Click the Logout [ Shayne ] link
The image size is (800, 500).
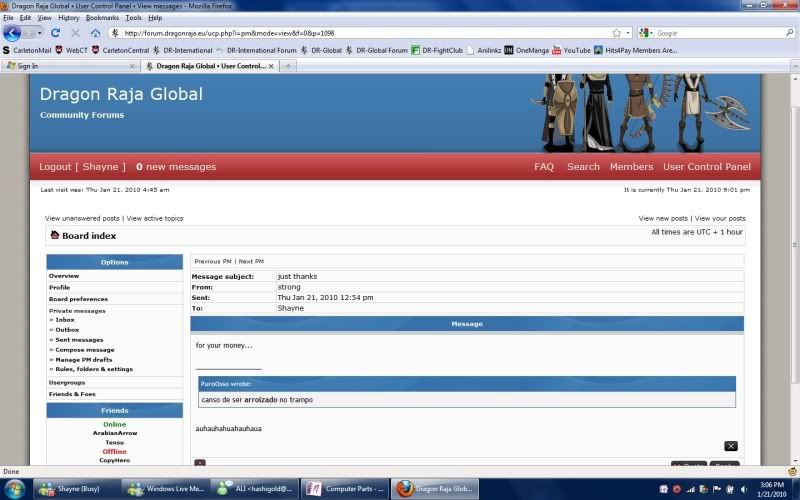tap(82, 167)
